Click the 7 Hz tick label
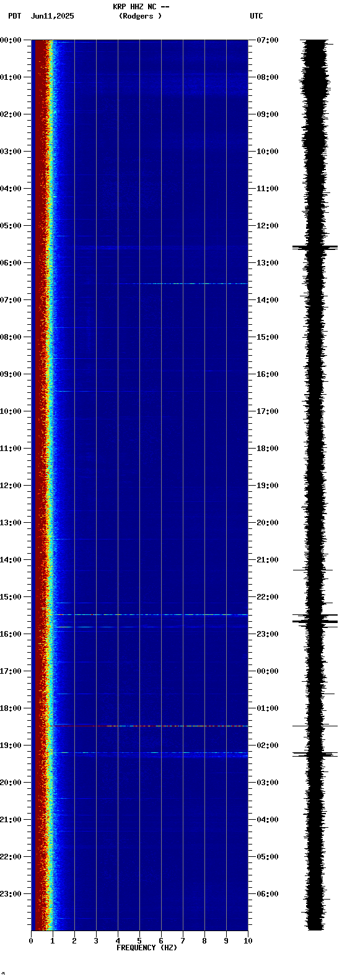This screenshot has height=980, width=342. (x=183, y=941)
